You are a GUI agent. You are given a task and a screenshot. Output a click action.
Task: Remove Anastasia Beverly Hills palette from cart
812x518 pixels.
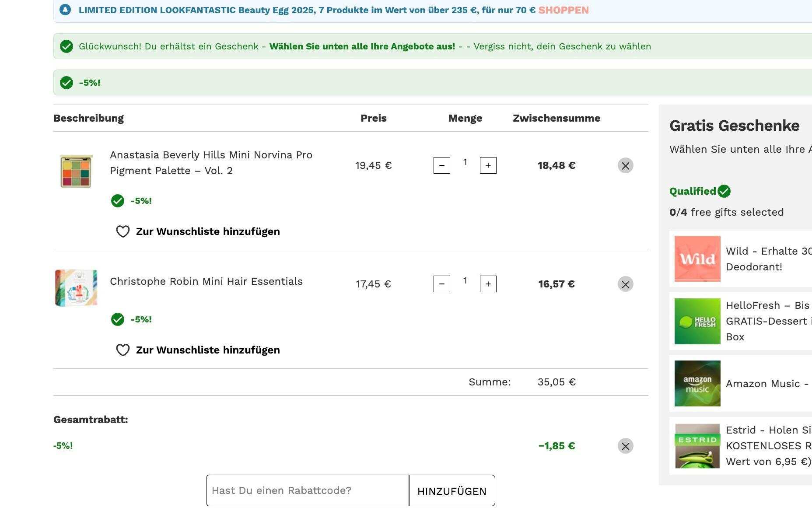(626, 165)
